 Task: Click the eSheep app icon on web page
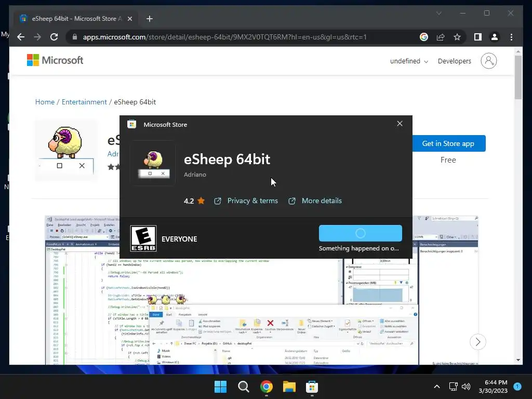click(66, 150)
